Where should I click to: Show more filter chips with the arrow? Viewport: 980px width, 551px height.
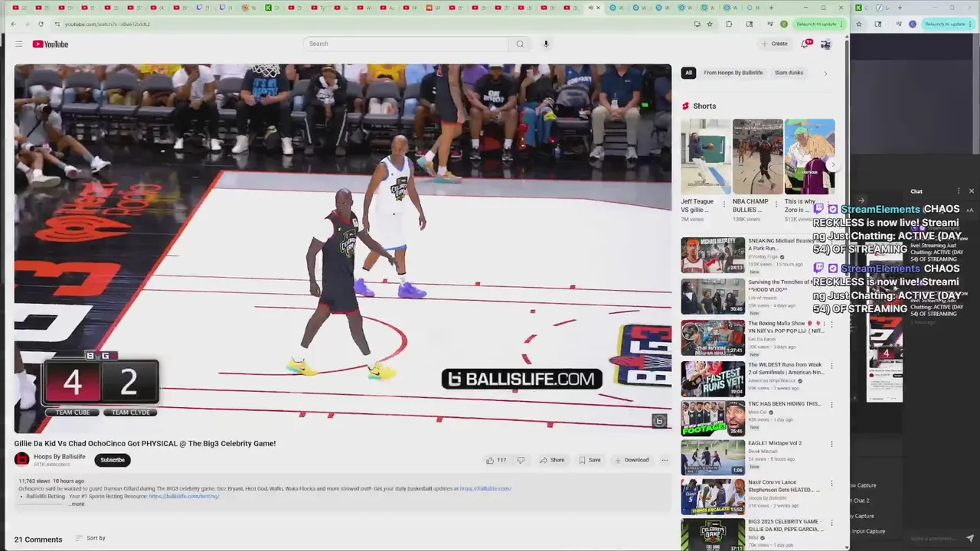click(825, 73)
